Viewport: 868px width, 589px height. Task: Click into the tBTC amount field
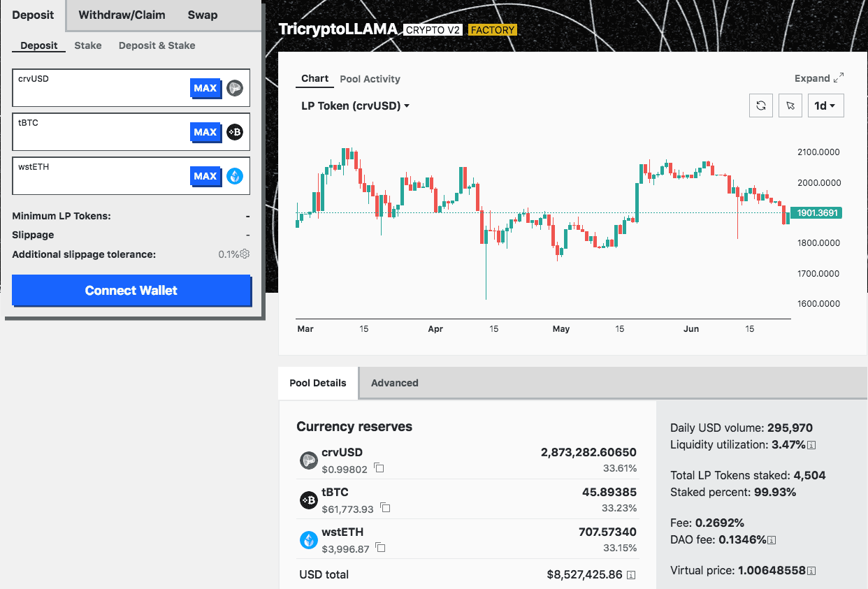[101, 136]
